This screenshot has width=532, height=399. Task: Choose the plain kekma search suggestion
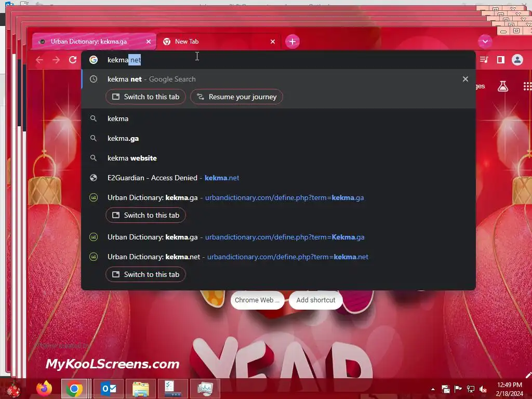point(278,119)
